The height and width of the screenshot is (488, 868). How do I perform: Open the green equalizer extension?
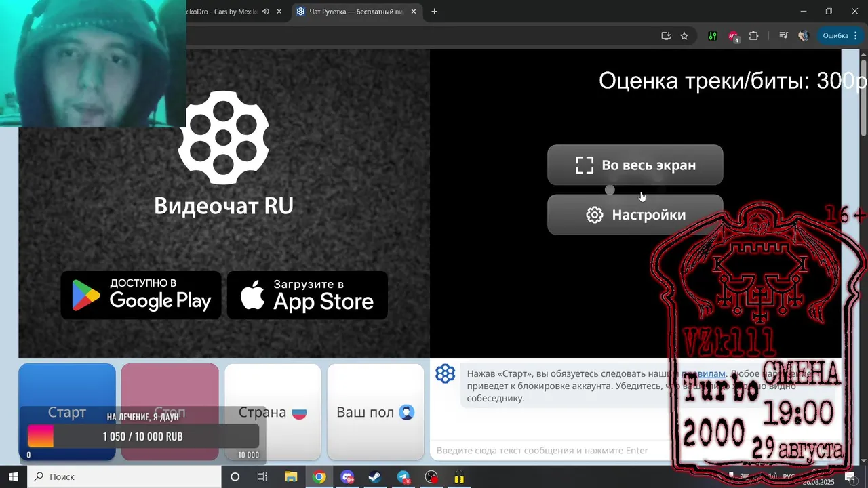713,36
